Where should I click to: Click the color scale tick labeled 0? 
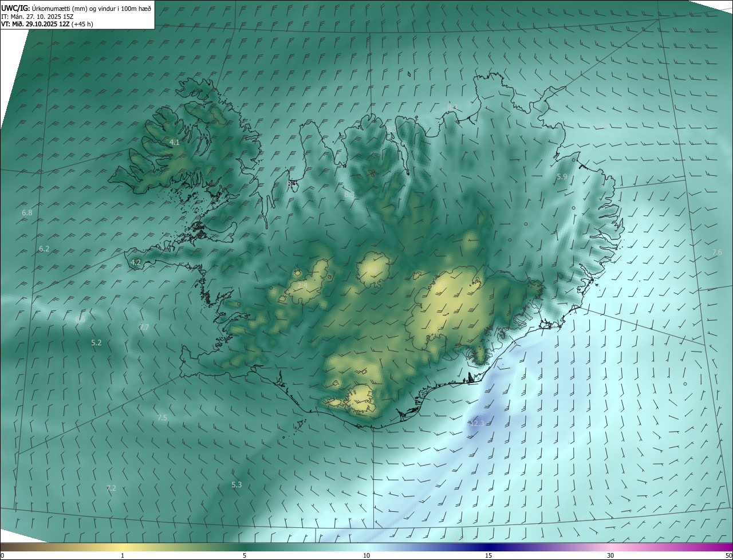2,555
